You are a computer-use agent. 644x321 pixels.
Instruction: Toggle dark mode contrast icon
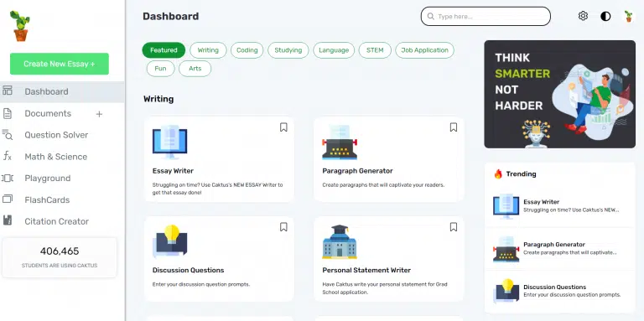point(605,16)
